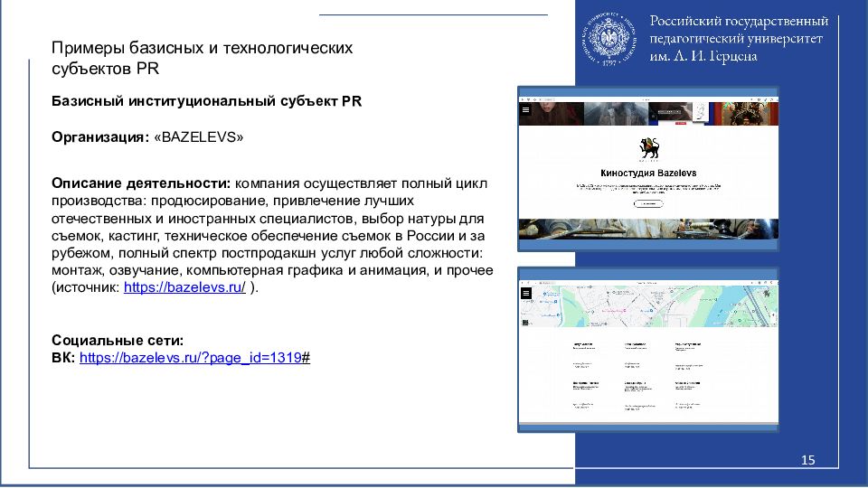The height and width of the screenshot is (488, 868).
Task: Click the 'им. А. И. Герцена' text
Action: tap(703, 56)
